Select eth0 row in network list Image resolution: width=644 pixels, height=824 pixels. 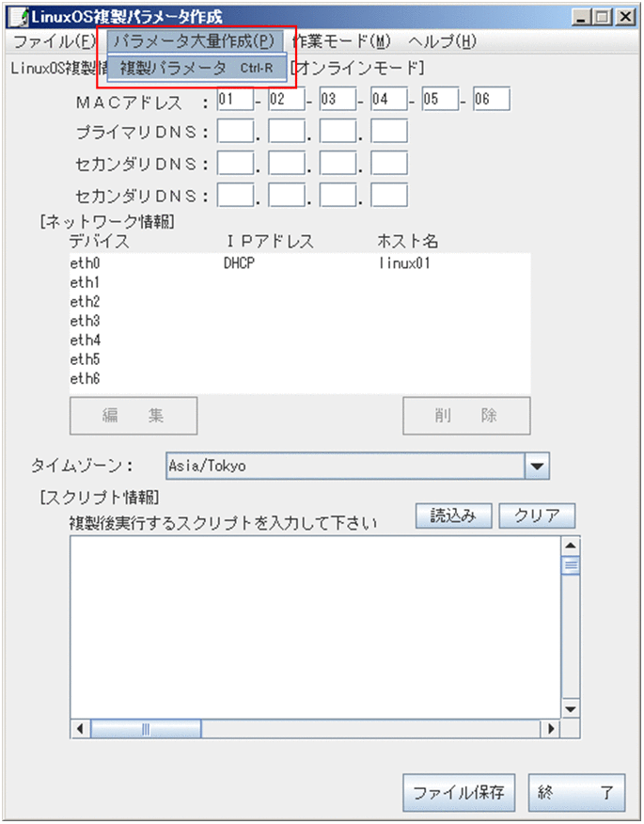(x=300, y=262)
